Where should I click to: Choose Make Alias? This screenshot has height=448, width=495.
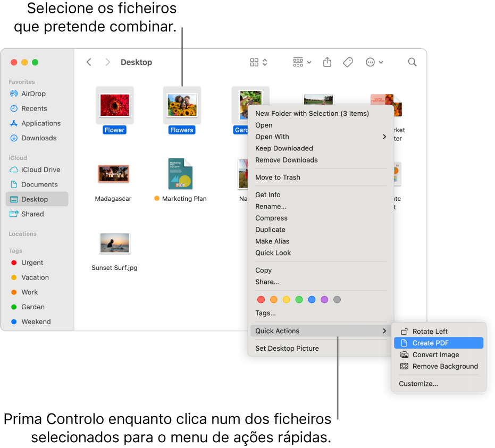(x=321, y=241)
